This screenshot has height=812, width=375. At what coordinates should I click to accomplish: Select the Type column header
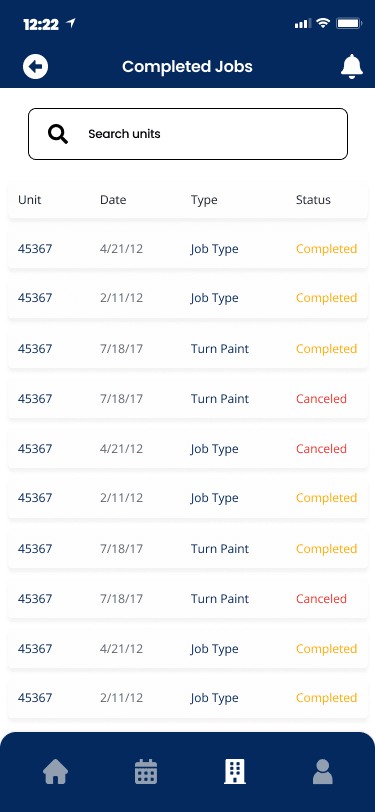click(204, 200)
